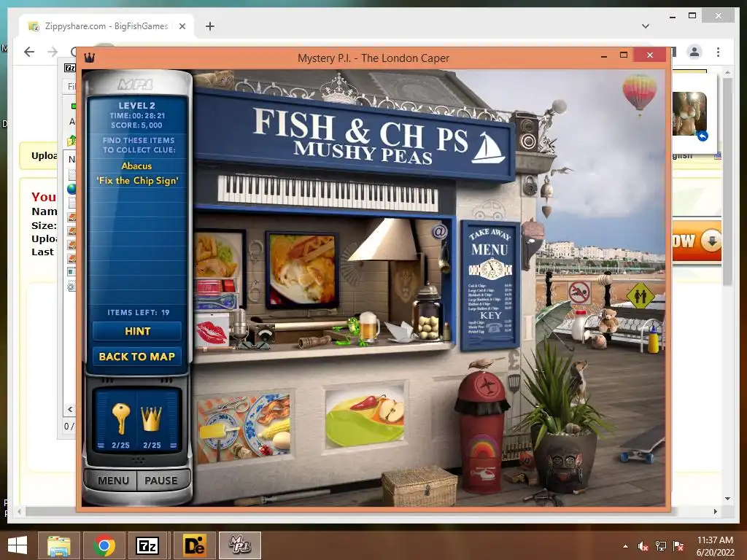Viewport: 747px width, 560px height.
Task: Click the hot air balloon in sky
Action: (x=639, y=94)
